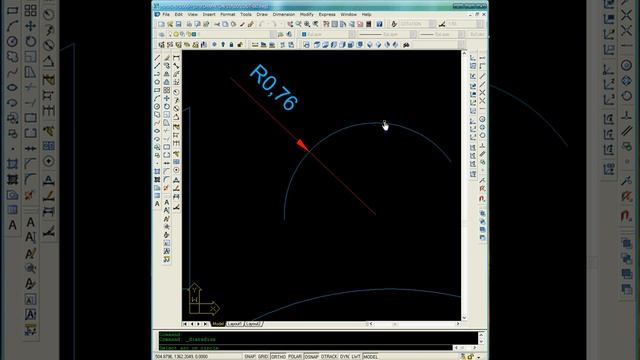Screen dimensions: 640x360
Task: Toggle SNAP in status bar
Action: click(249, 356)
